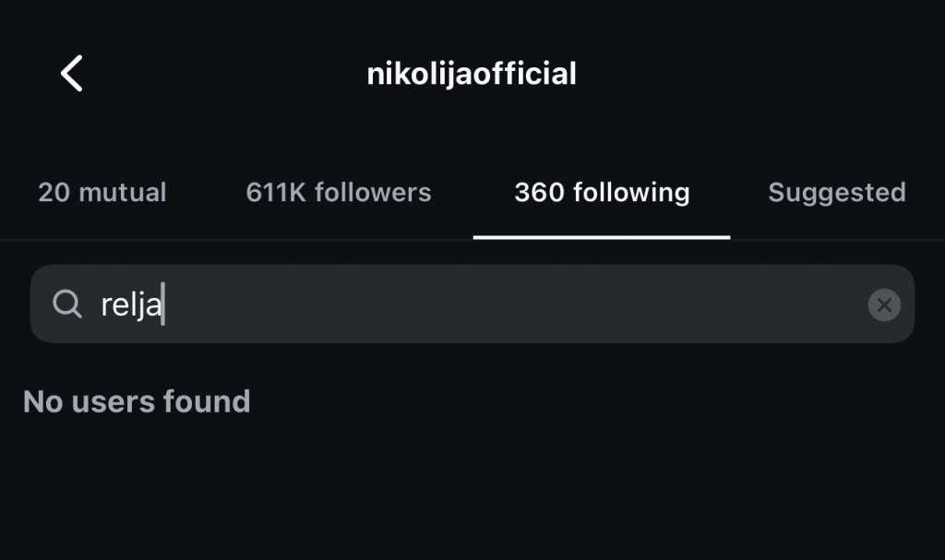Click the typed word relja

tap(130, 304)
